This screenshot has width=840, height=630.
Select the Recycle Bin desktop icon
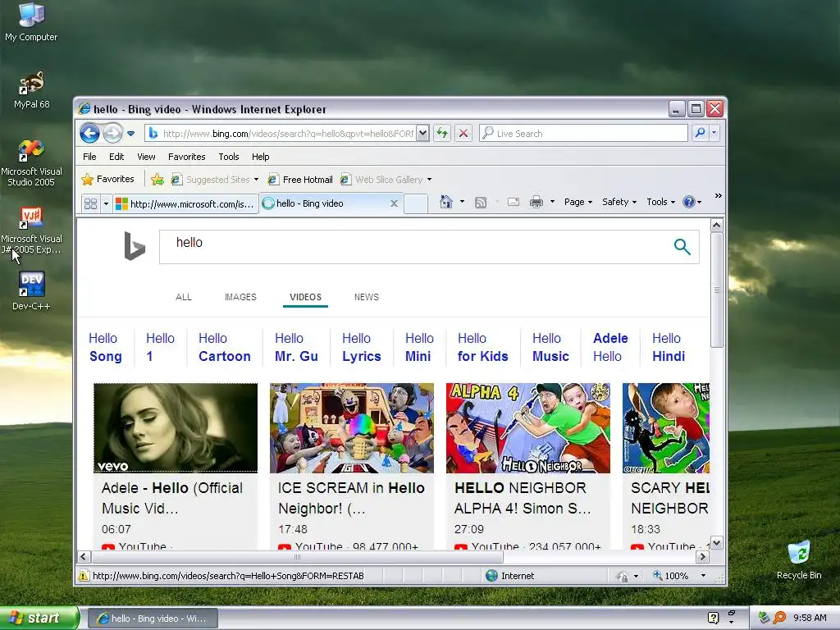[799, 559]
